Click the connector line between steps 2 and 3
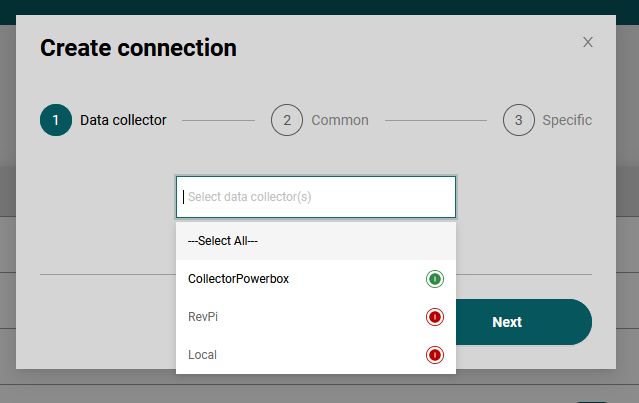The image size is (639, 403). pyautogui.click(x=435, y=120)
